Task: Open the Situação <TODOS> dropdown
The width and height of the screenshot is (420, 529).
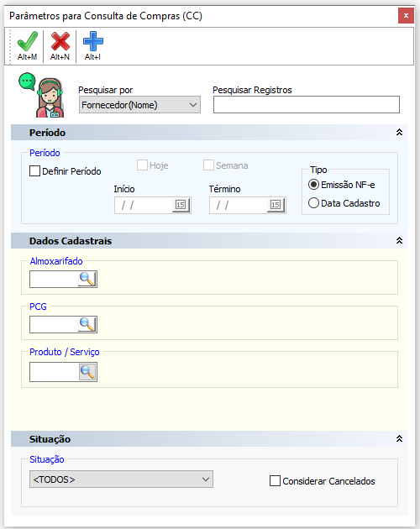Action: coord(121,479)
